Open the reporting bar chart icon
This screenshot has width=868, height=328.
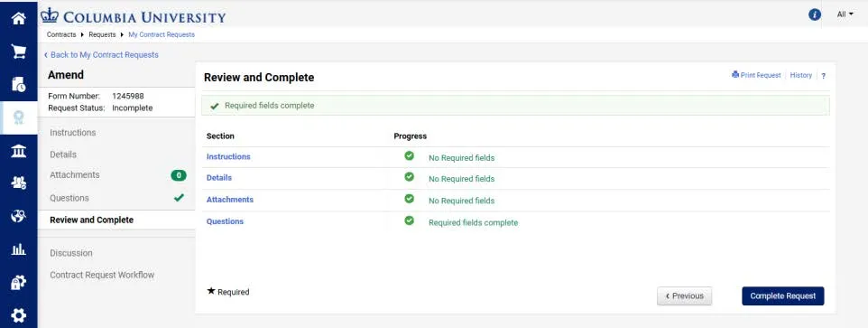18,249
